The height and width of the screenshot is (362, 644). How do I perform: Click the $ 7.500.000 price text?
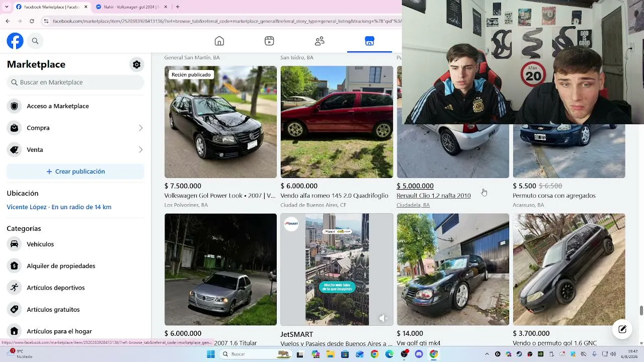(x=183, y=186)
